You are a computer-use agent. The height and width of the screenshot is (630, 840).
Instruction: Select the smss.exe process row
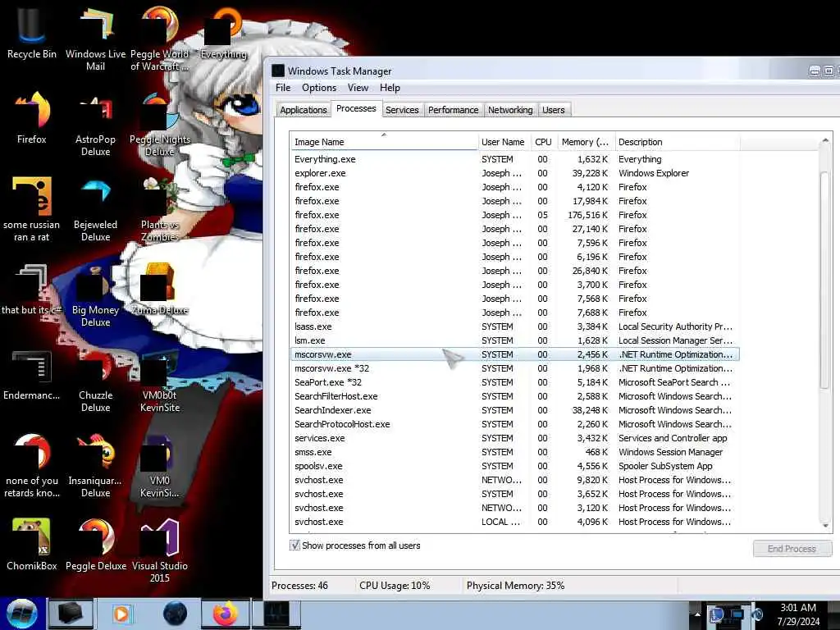click(514, 452)
